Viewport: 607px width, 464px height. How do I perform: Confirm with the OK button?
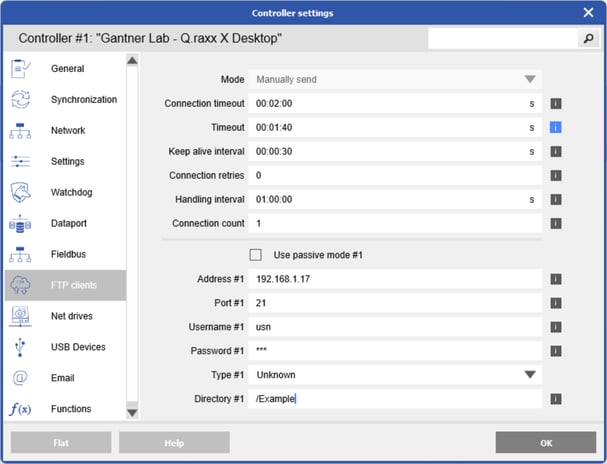pyautogui.click(x=546, y=443)
